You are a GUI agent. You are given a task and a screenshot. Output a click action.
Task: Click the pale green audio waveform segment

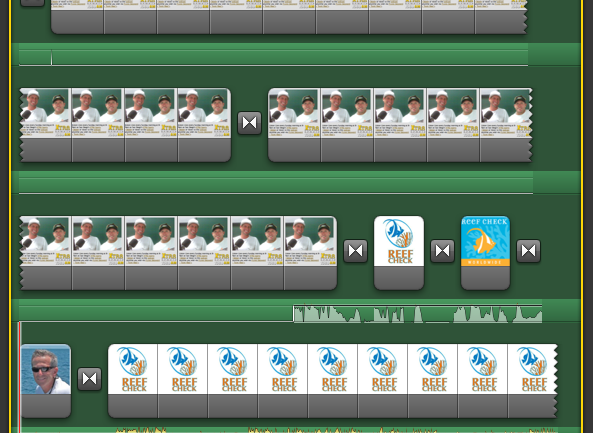(x=418, y=314)
